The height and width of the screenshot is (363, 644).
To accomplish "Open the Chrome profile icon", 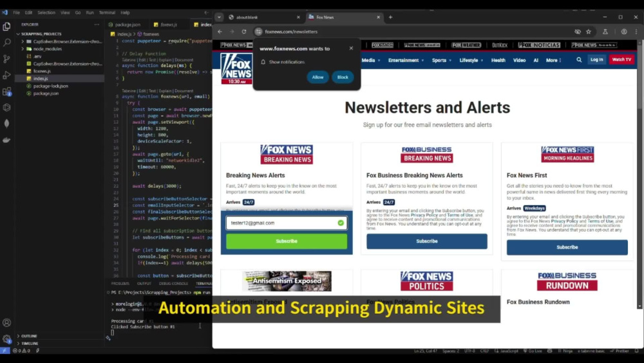I will (x=624, y=32).
